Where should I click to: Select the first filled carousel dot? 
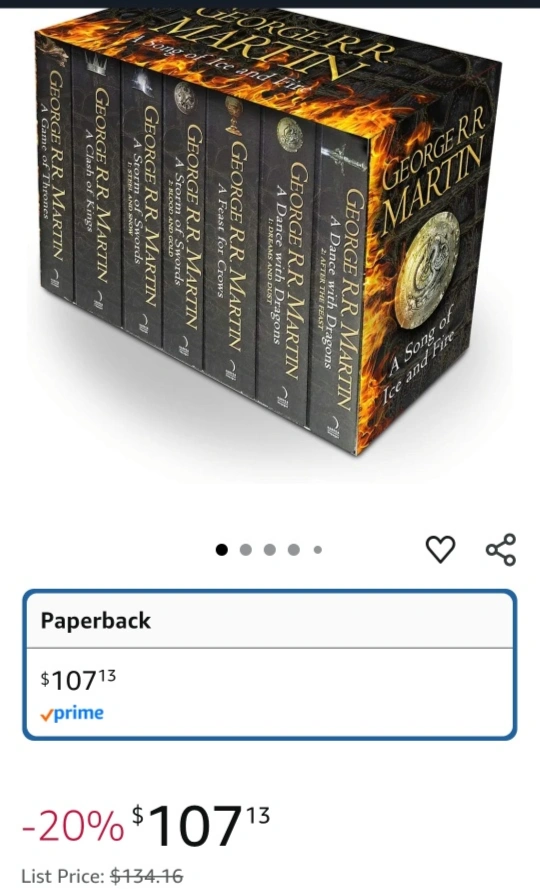pyautogui.click(x=222, y=549)
